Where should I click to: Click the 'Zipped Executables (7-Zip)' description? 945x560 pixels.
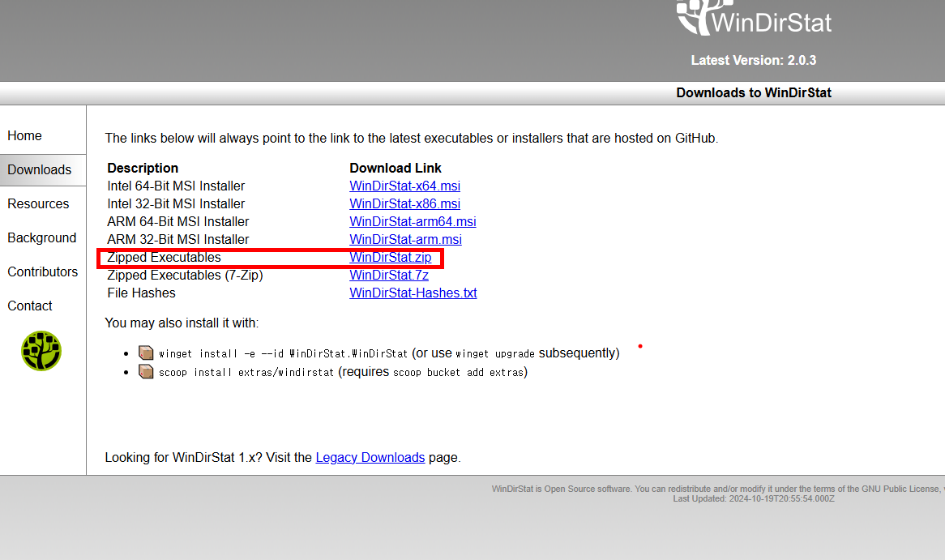(x=185, y=276)
